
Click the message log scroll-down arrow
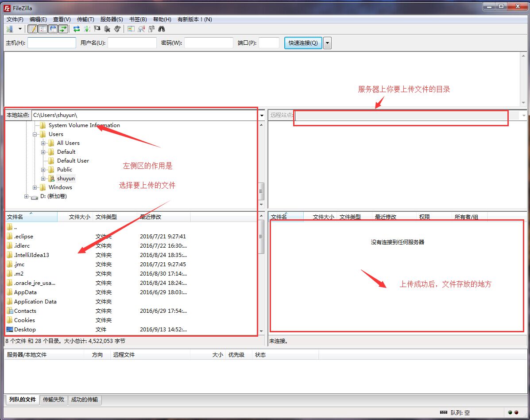point(523,103)
